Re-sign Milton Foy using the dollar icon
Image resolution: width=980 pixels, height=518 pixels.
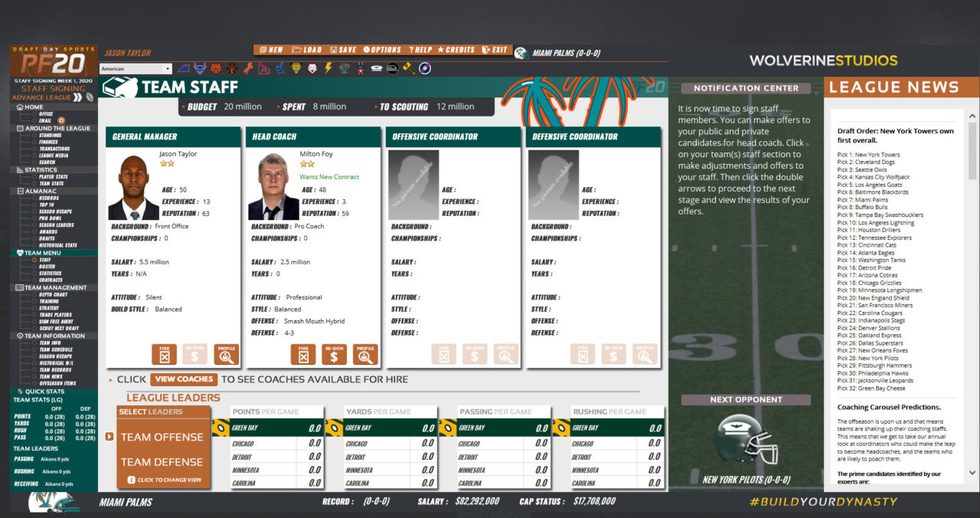[334, 354]
